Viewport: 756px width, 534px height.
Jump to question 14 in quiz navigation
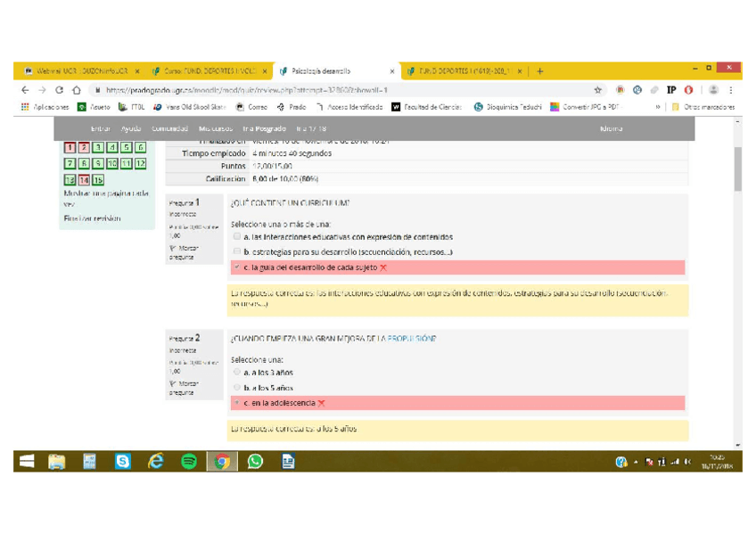click(x=84, y=179)
